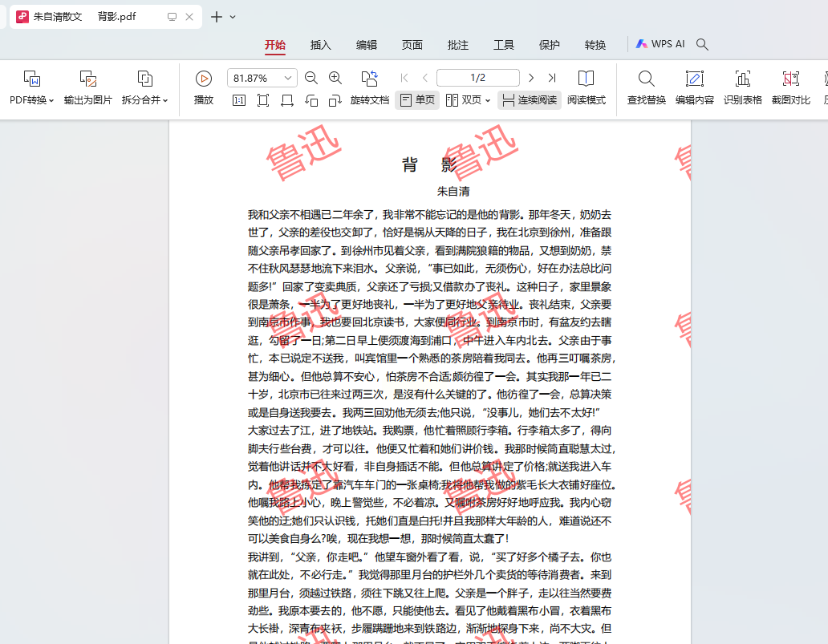Switch to the Insert tab
Viewport: 828px width, 644px height.
pos(321,45)
